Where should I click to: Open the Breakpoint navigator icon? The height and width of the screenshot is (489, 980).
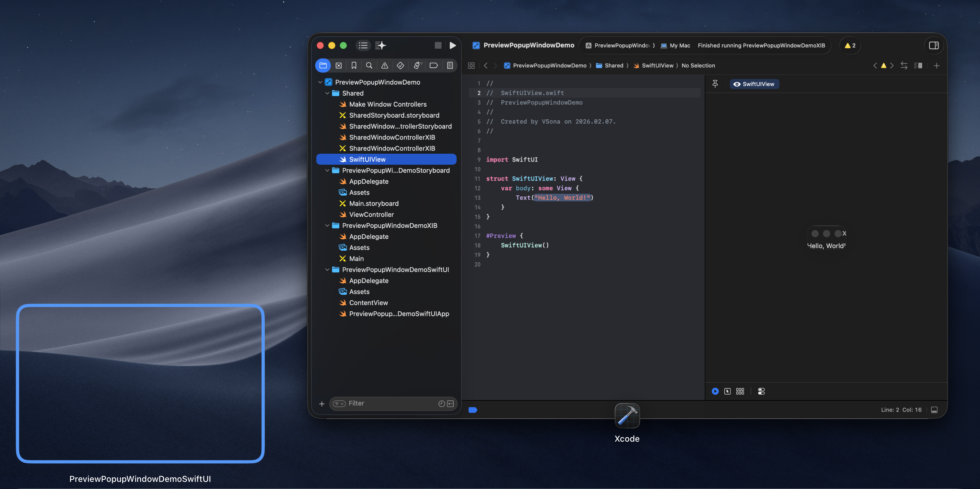[x=433, y=66]
